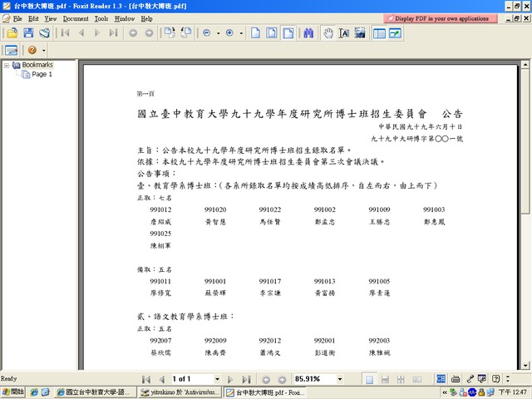Click the Print icon in toolbar
The image size is (532, 399).
pos(44,32)
